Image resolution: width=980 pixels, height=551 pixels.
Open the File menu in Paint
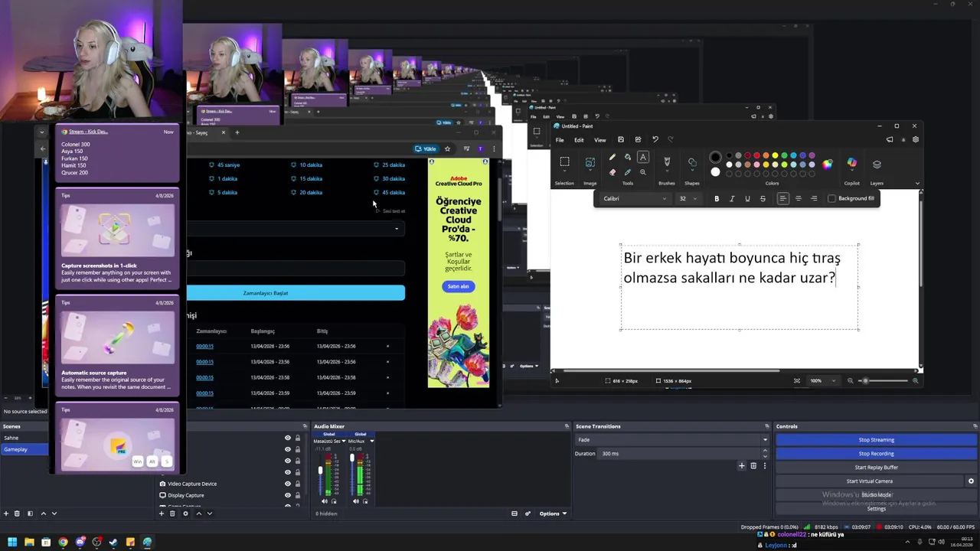pyautogui.click(x=560, y=140)
